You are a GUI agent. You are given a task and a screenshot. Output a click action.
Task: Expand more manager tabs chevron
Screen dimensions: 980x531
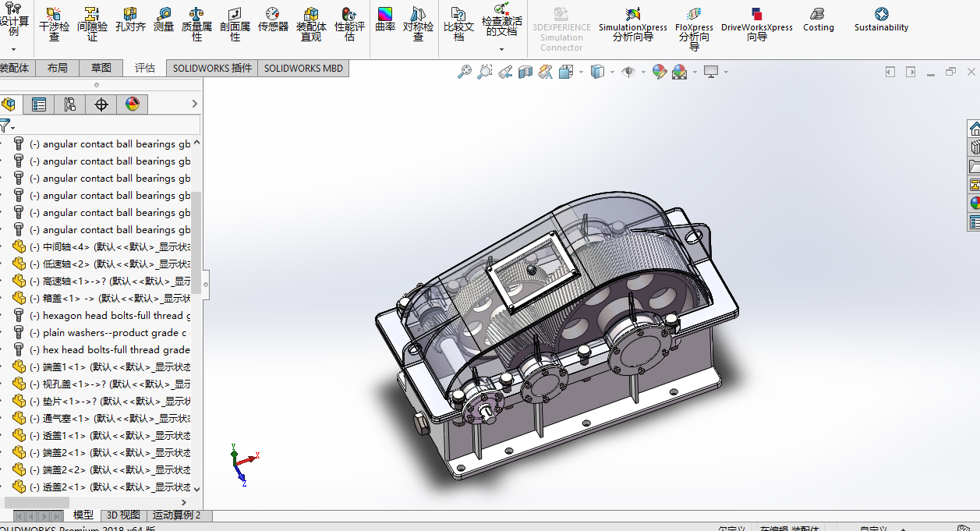(194, 104)
